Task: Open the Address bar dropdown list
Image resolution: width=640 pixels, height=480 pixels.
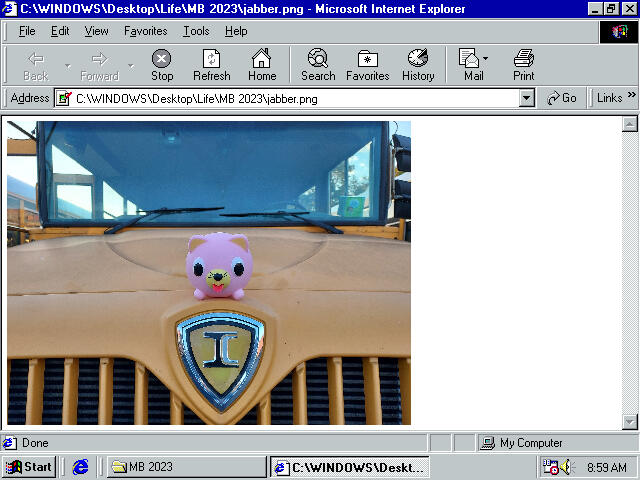Action: click(527, 98)
